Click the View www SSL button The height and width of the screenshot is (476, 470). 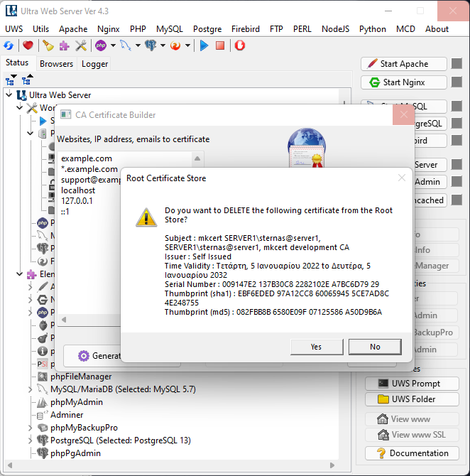pos(412,435)
